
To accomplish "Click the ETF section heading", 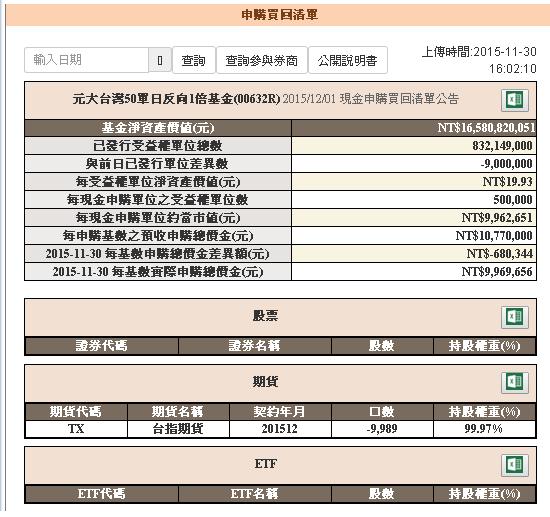I will click(x=266, y=464).
